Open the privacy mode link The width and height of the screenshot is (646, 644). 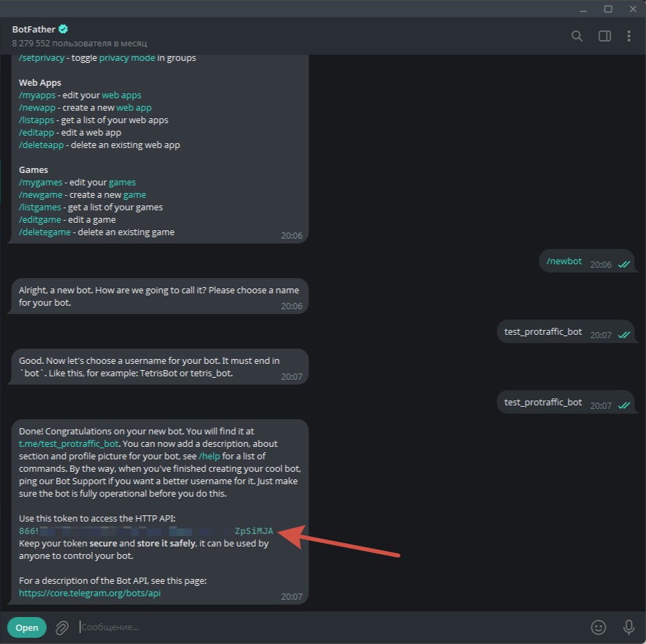[127, 57]
